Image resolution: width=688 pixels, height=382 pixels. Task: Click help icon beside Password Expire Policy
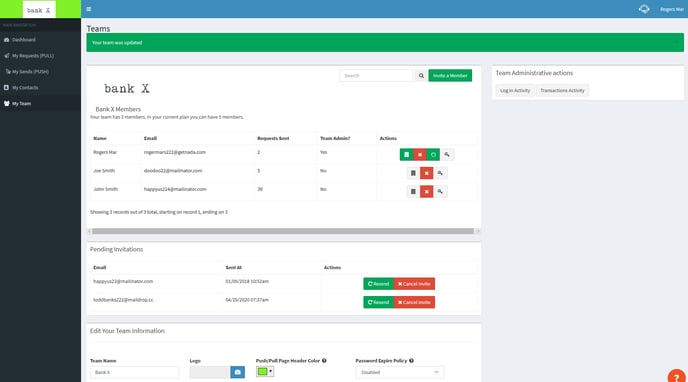[x=411, y=361]
